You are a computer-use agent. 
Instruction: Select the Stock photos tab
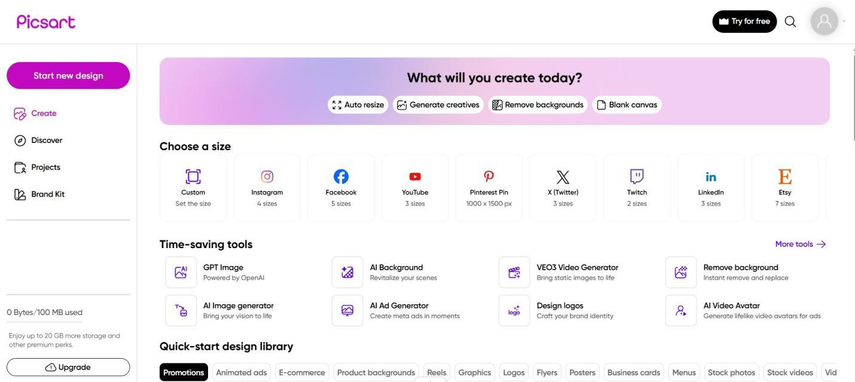(x=732, y=373)
